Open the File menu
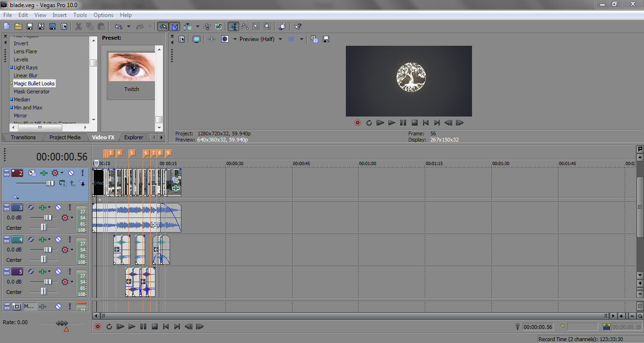 (x=8, y=15)
